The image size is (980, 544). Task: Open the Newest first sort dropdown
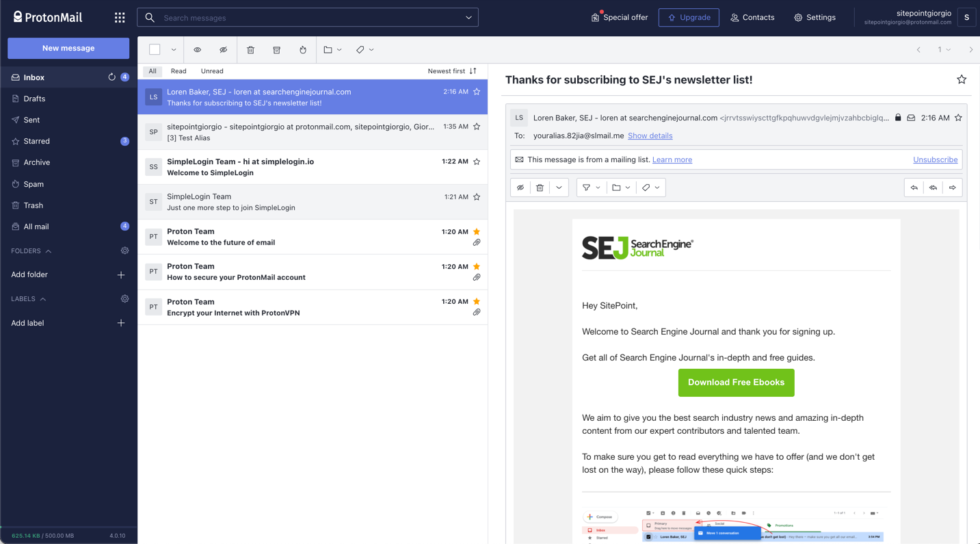[x=451, y=71]
